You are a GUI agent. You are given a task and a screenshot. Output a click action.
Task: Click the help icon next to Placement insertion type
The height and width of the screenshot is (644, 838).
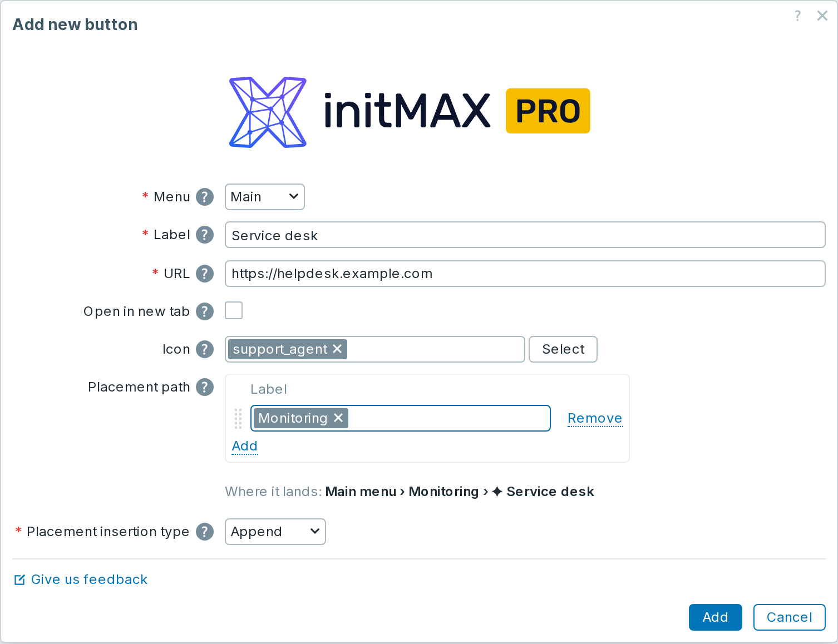click(205, 532)
